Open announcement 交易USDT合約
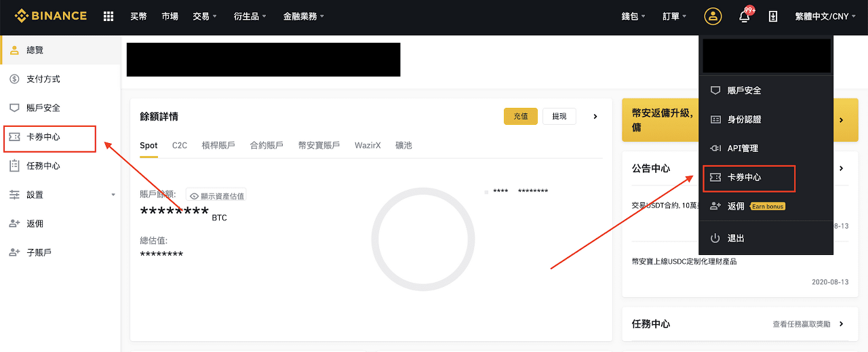 point(665,205)
